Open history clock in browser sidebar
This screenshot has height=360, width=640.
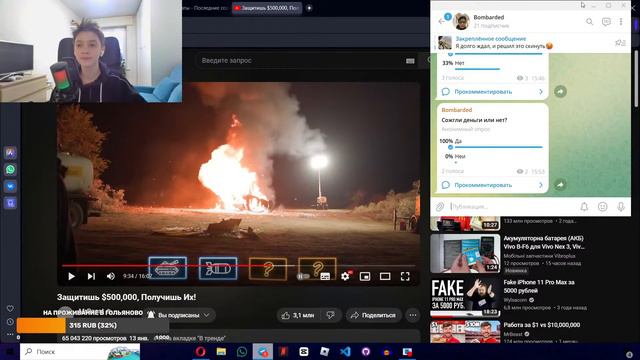(x=10, y=322)
